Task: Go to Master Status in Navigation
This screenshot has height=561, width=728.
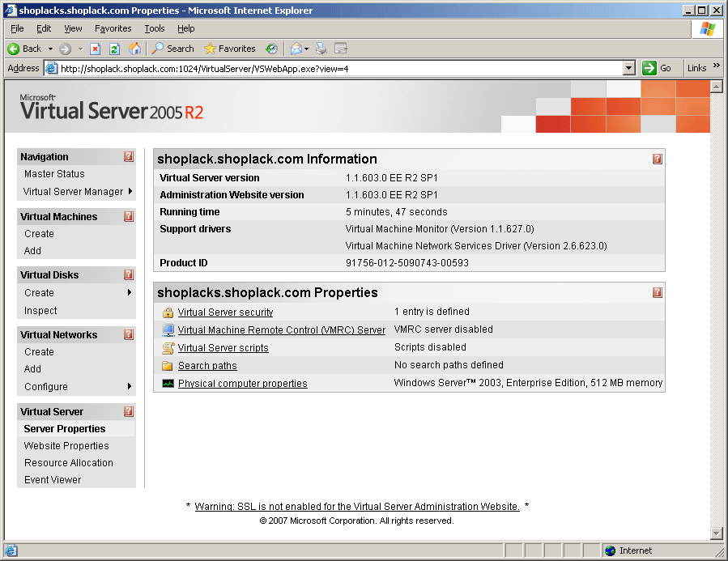Action: 54,174
